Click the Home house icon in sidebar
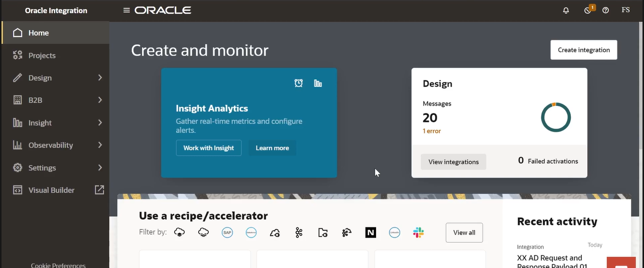This screenshot has height=268, width=644. click(x=18, y=33)
